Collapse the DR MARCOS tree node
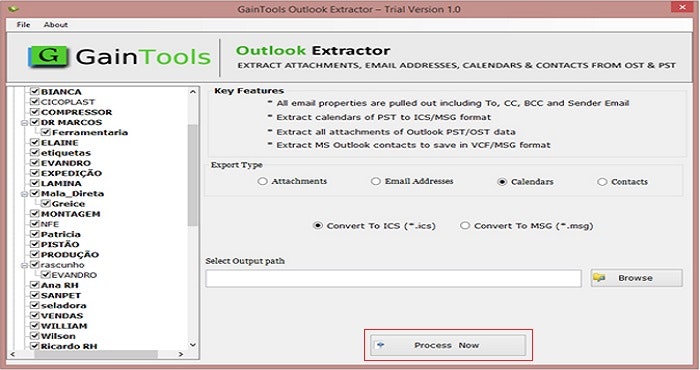The height and width of the screenshot is (370, 700). tap(25, 122)
